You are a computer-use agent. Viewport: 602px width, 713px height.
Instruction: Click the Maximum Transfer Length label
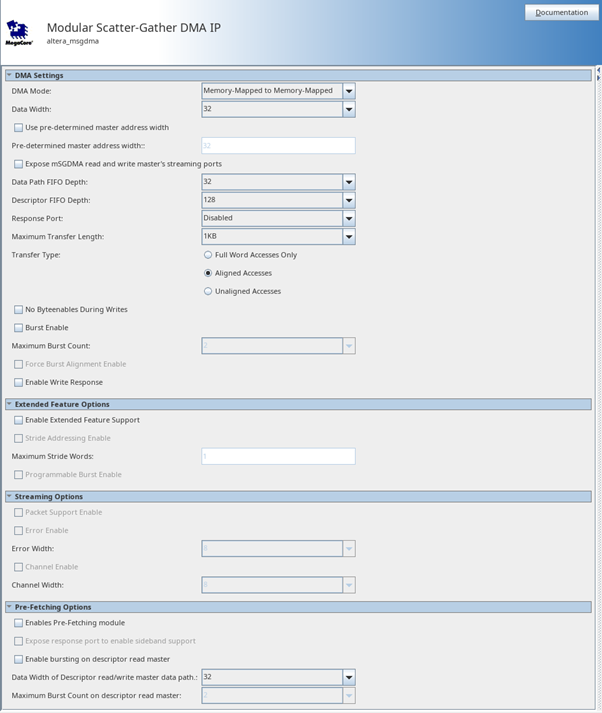[58, 236]
